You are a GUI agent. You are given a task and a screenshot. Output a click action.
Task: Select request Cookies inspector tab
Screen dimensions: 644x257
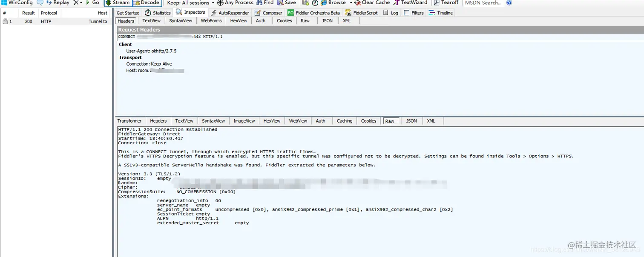(x=285, y=20)
